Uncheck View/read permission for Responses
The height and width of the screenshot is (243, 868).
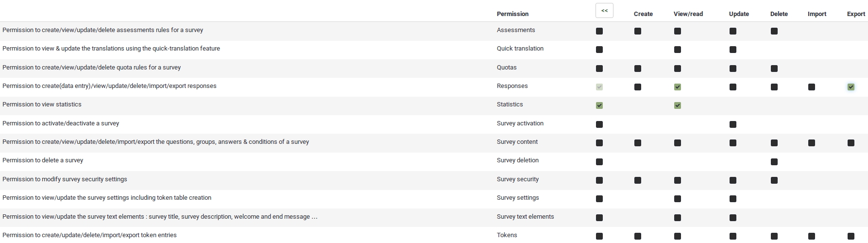tap(678, 87)
